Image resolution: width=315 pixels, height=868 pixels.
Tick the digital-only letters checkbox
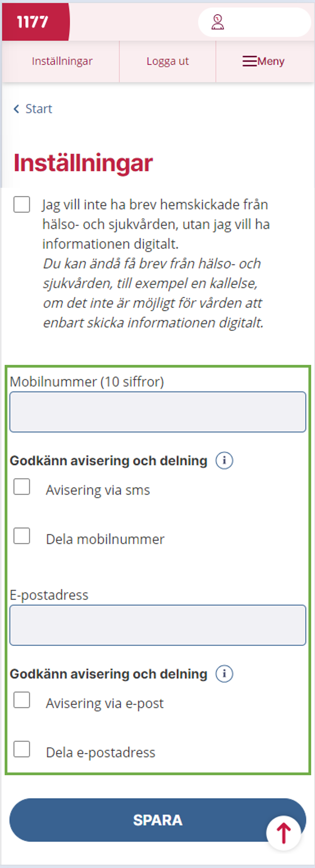click(x=22, y=204)
